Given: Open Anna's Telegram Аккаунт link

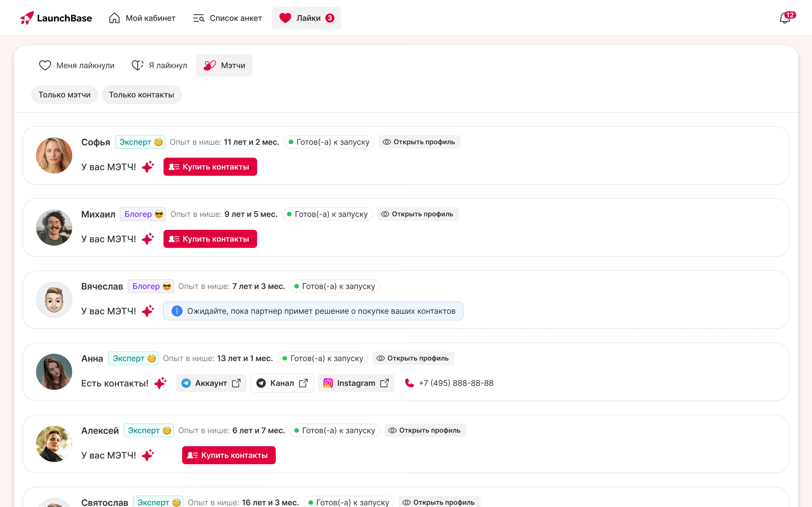Looking at the screenshot, I should tap(211, 383).
